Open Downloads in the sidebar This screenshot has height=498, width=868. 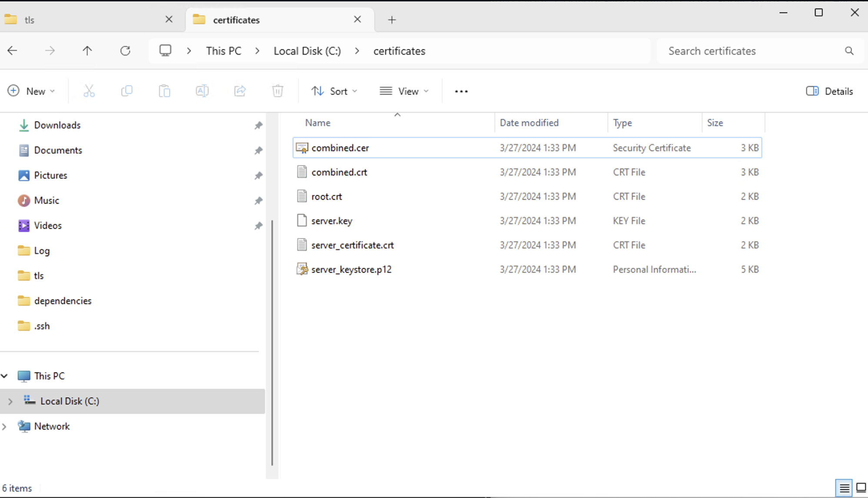(57, 125)
